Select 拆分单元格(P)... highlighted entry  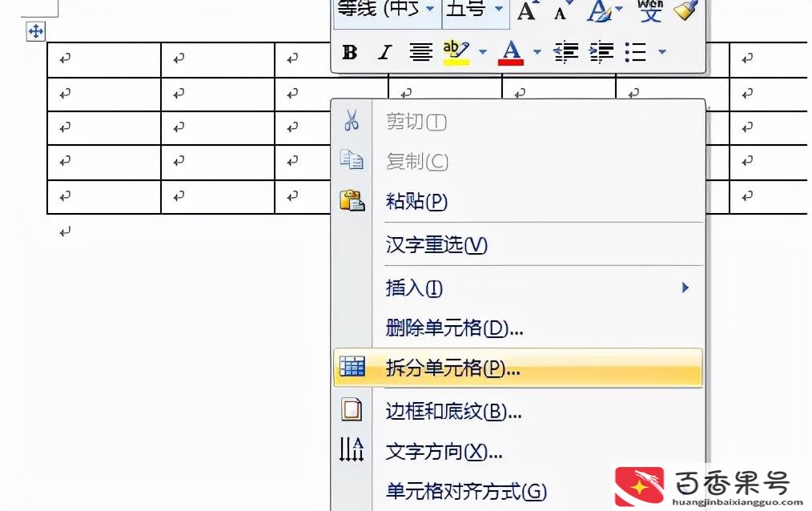coord(518,368)
